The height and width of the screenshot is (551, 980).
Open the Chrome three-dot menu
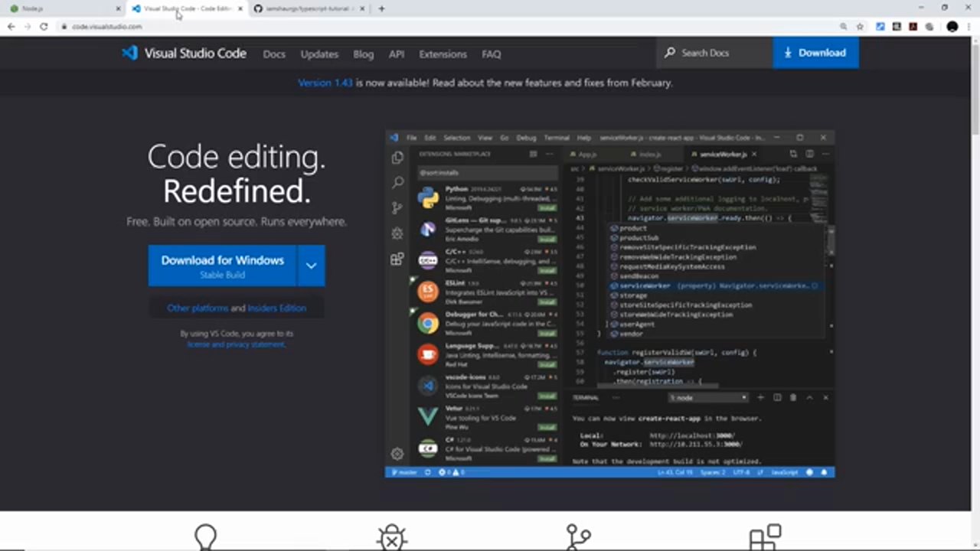click(x=970, y=26)
